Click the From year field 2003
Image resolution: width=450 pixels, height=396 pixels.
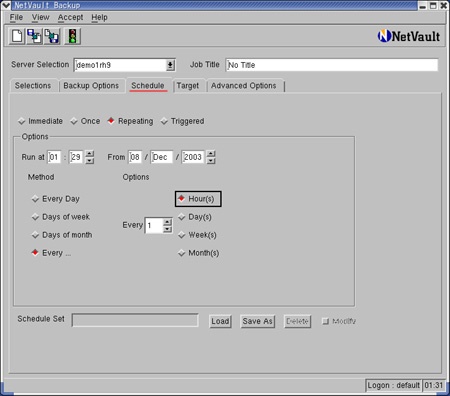pos(193,157)
